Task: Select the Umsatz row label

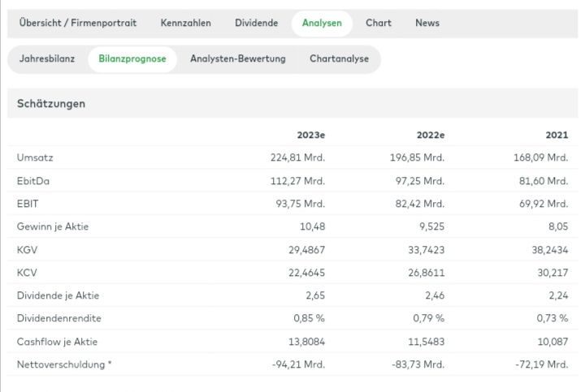Action: (35, 157)
